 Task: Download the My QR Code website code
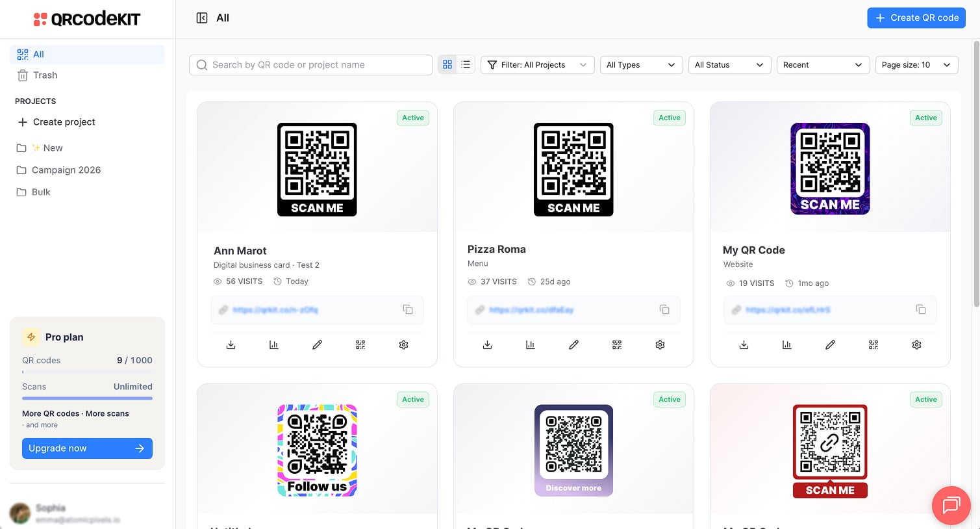click(x=744, y=345)
